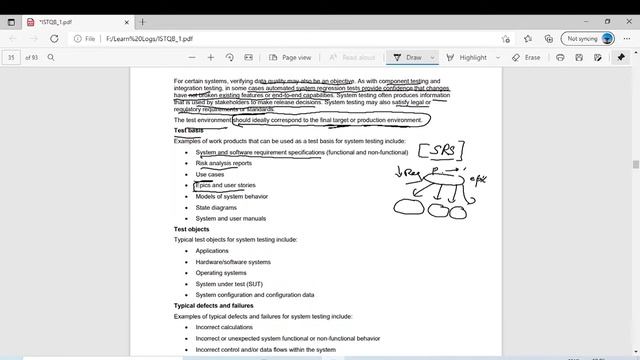640x360 pixels.
Task: Start Read aloud
Action: pyautogui.click(x=352, y=58)
